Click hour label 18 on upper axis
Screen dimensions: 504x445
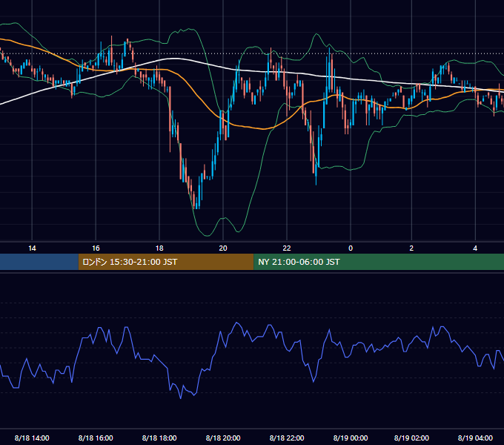click(x=159, y=248)
